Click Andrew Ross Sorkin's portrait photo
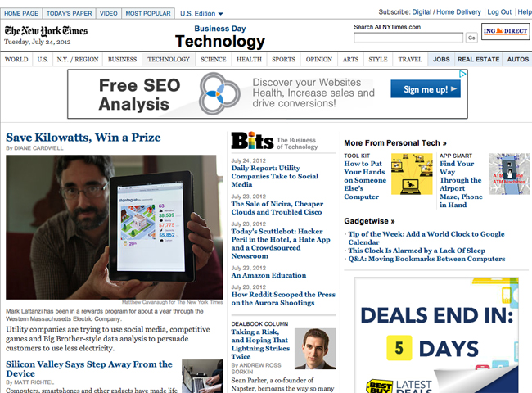The width and height of the screenshot is (532, 393). tap(315, 349)
